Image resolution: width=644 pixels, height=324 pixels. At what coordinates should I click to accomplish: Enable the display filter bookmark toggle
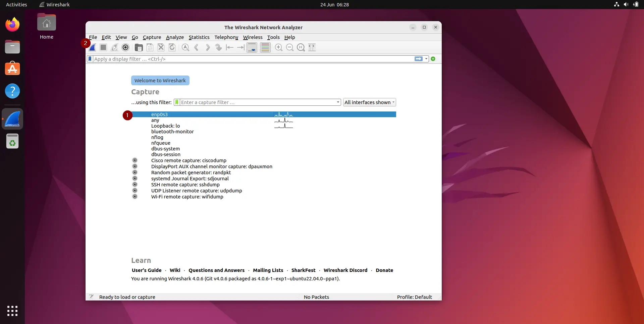(x=90, y=59)
